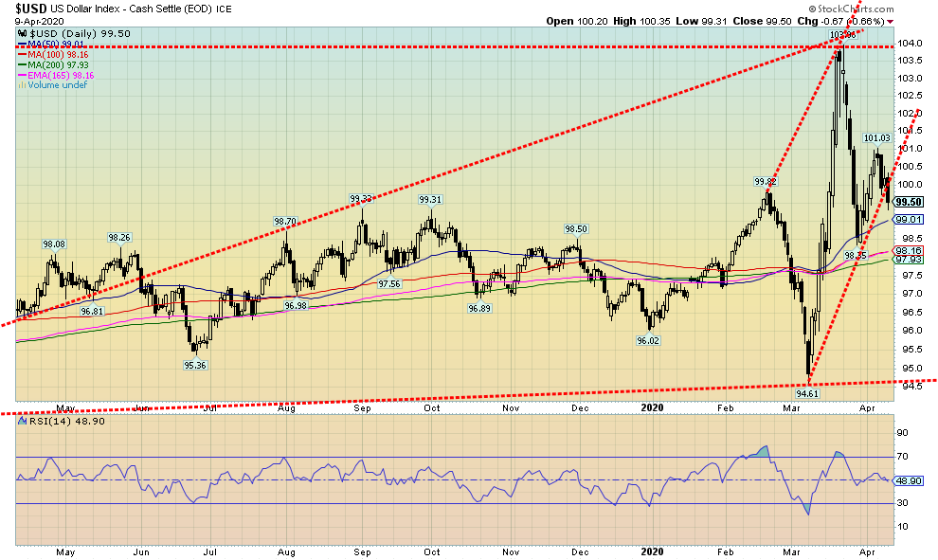This screenshot has height=560, width=938.
Task: Click the candlestick icon beside $USD (Daily)
Action: point(20,34)
